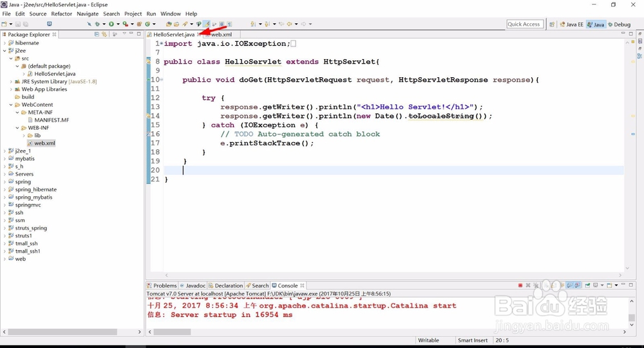Open Console's Open Console dropdown arrow
Viewport: 644px width, 348px height.
click(616, 285)
